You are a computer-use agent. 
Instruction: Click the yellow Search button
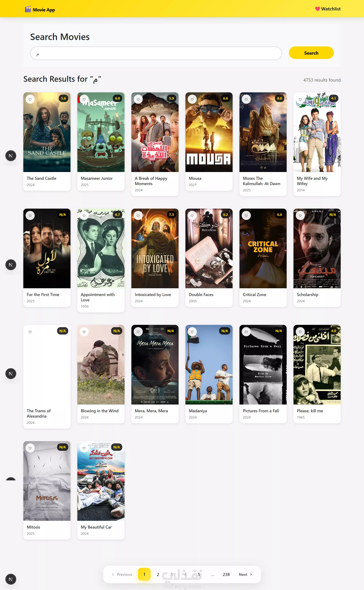(311, 53)
